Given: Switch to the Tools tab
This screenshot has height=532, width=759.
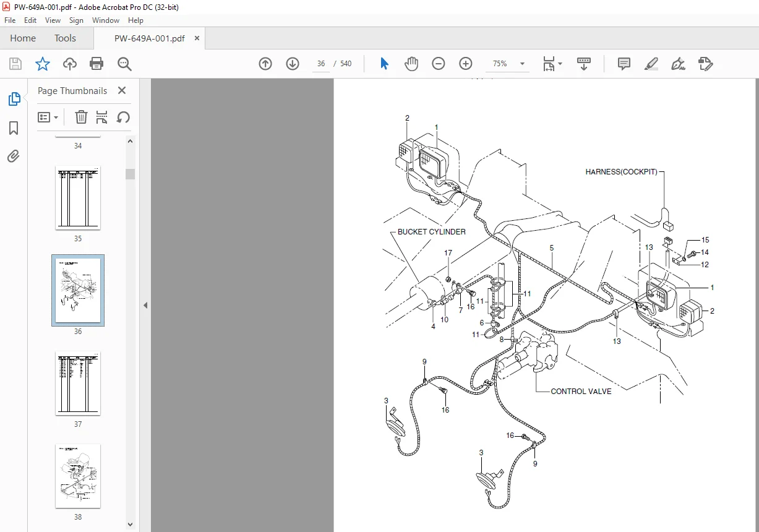Looking at the screenshot, I should click(65, 38).
